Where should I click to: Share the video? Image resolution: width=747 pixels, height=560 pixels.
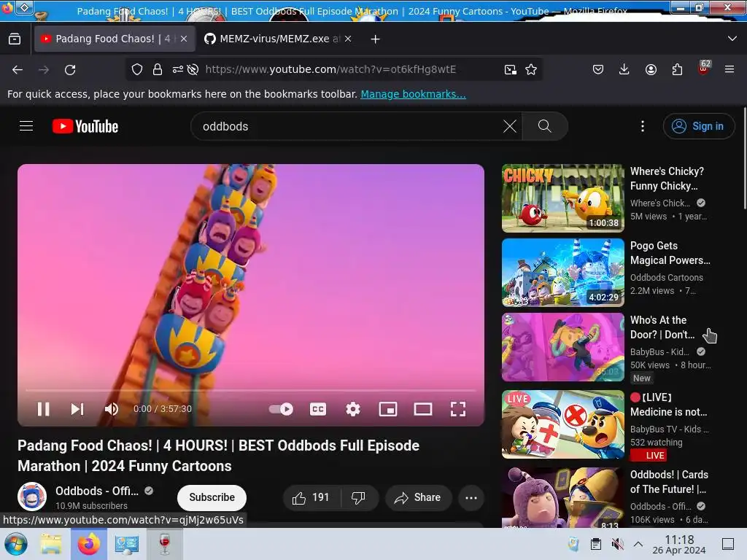click(x=418, y=497)
